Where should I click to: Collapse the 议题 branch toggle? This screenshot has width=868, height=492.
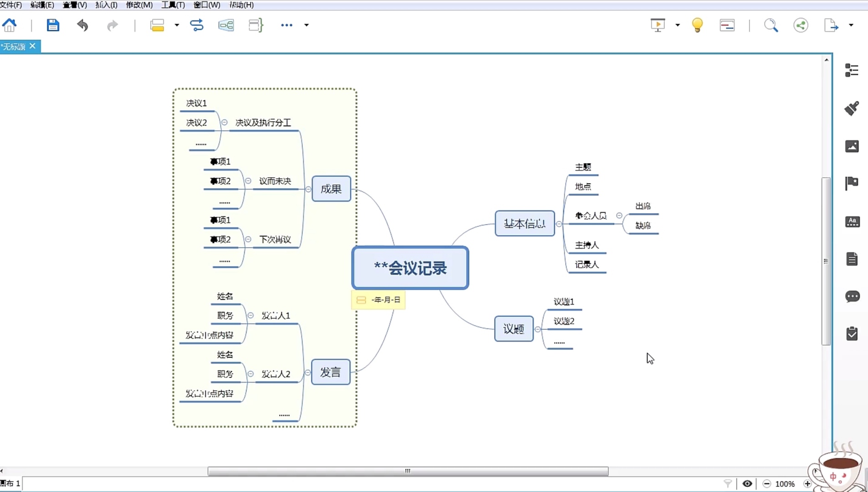point(538,329)
